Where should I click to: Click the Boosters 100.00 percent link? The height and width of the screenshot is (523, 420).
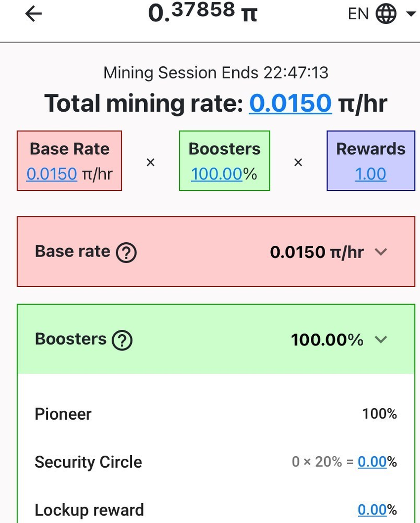[x=216, y=174]
